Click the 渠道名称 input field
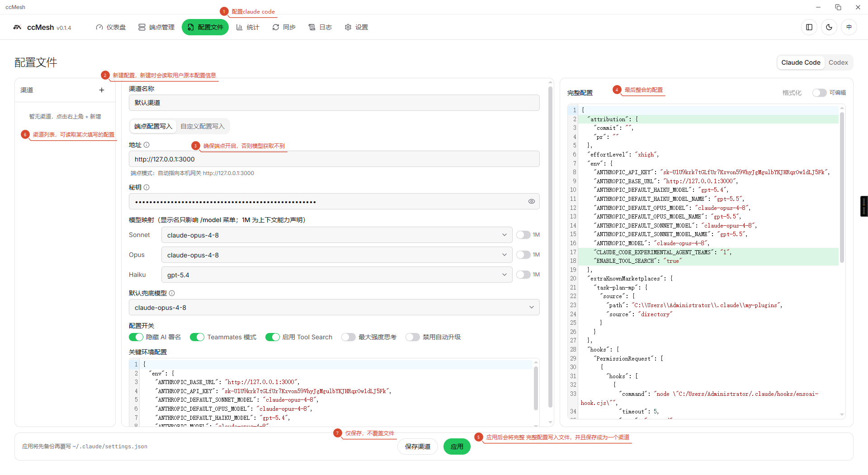 coord(334,103)
